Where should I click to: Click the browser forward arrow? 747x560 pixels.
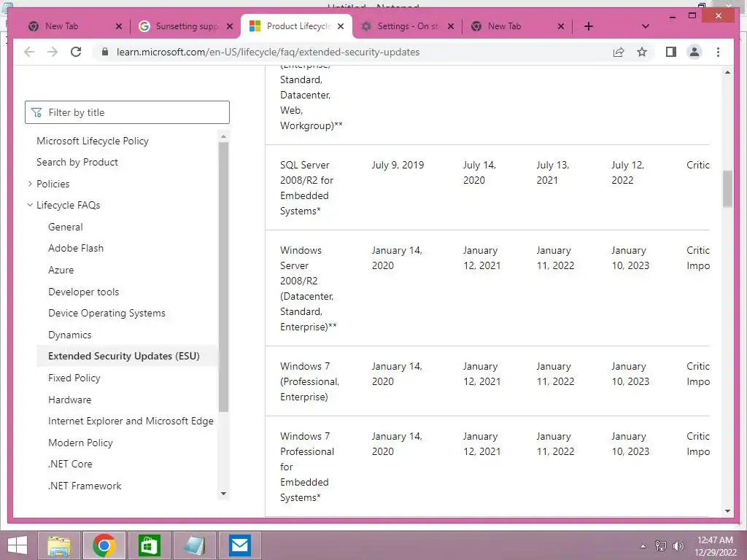pyautogui.click(x=53, y=52)
